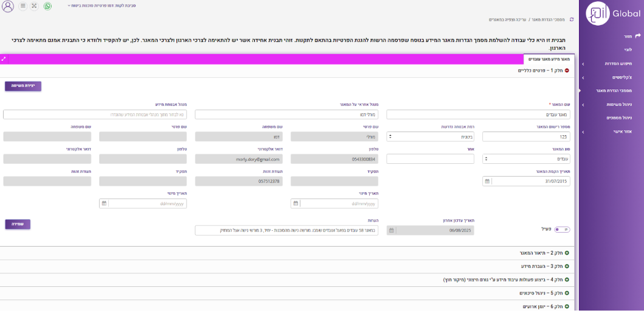
Task: Collapse section חלק 1 – פרטים כלליים
Action: click(567, 71)
